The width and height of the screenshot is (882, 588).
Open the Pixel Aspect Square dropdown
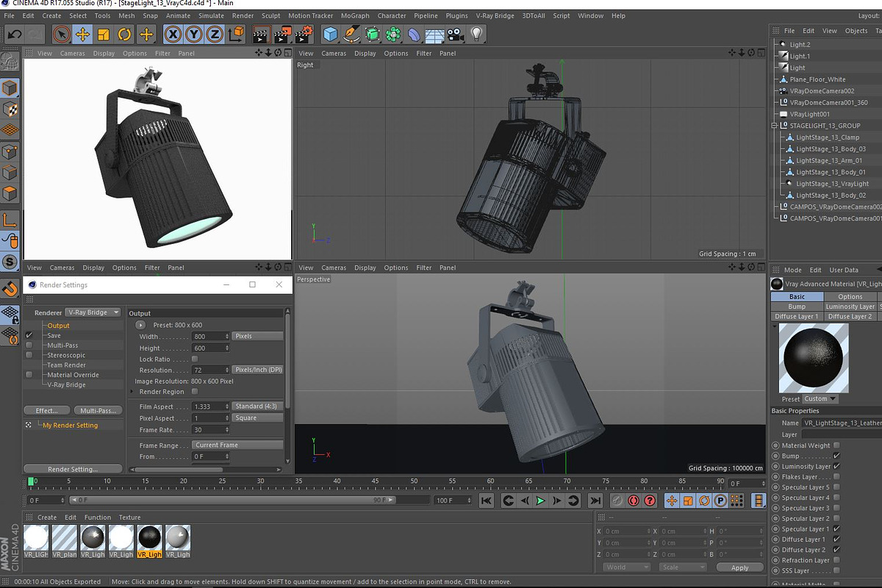pyautogui.click(x=257, y=417)
